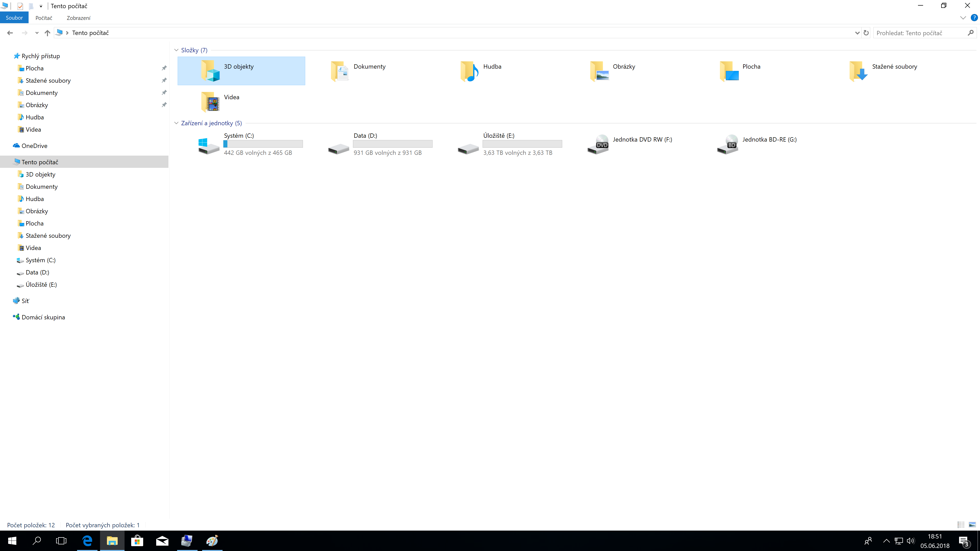Screen dimensions: 980x551
Task: Switch to large thumbnails view in the status bar
Action: [x=972, y=525]
